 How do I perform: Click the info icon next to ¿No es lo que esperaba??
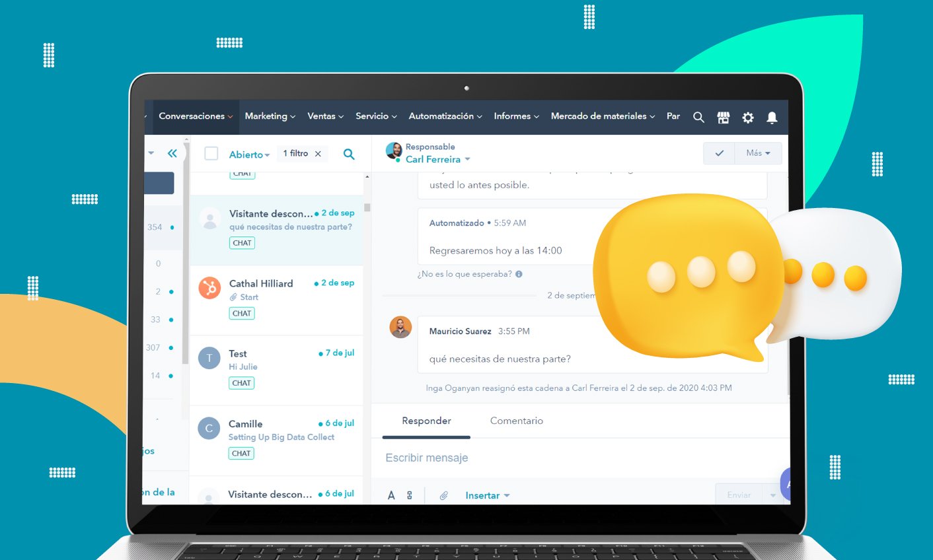pos(519,274)
